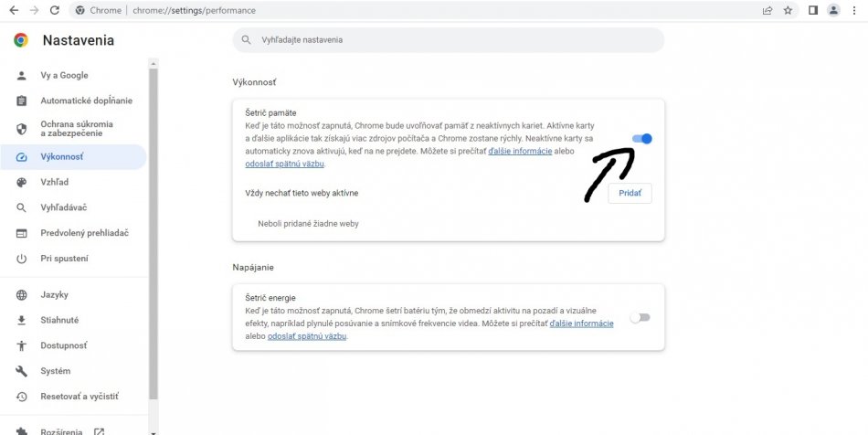This screenshot has height=435, width=868.
Task: Go to Ochrana súkromia a zabezpečenie
Action: (77, 128)
